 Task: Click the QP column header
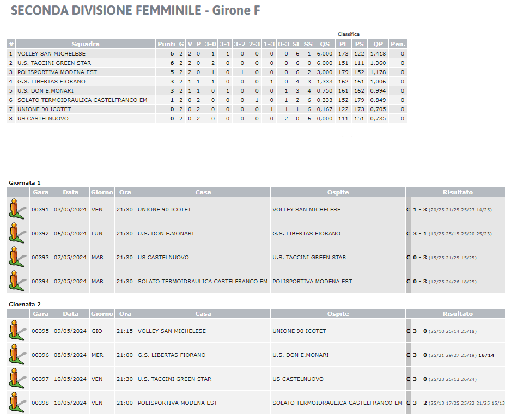(378, 44)
